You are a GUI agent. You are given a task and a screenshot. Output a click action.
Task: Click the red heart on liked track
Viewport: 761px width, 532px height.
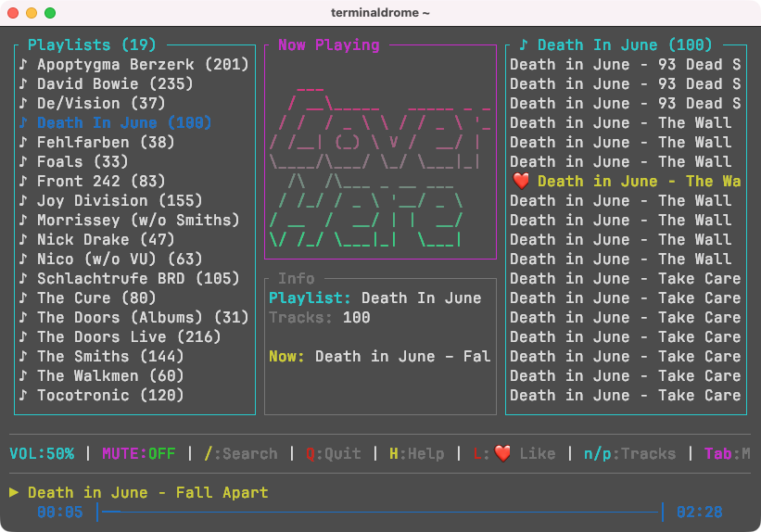coord(521,181)
